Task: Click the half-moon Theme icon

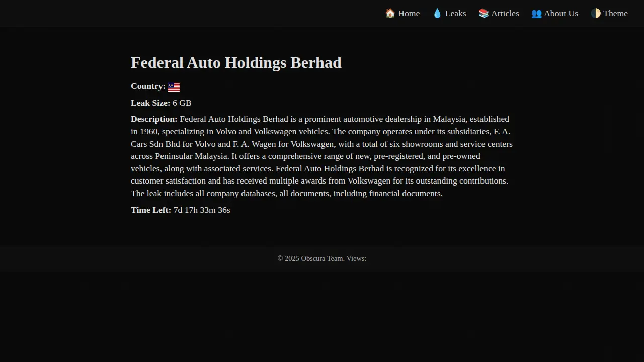Action: pyautogui.click(x=596, y=14)
